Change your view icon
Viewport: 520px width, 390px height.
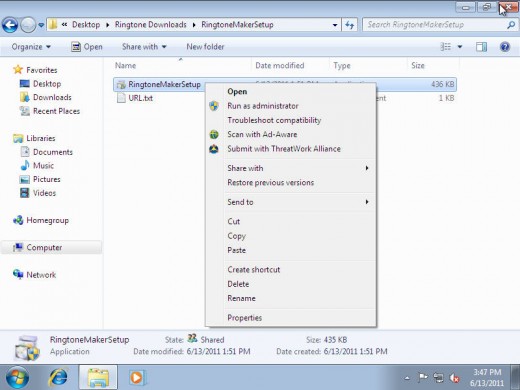(x=446, y=47)
